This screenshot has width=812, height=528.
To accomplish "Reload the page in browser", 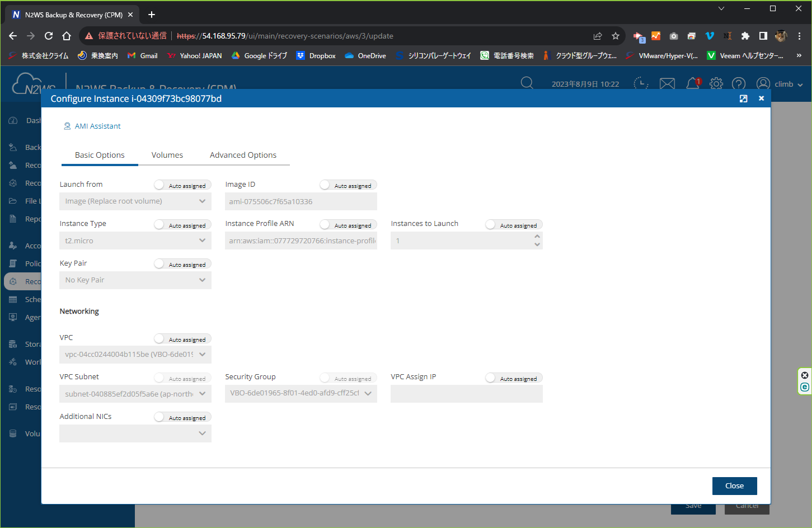I will pyautogui.click(x=49, y=36).
